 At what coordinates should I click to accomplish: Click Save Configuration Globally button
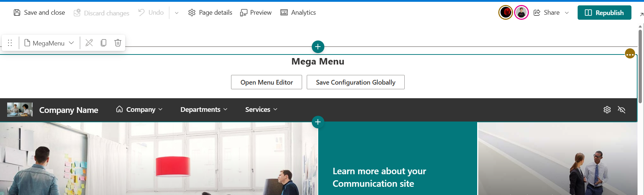[356, 82]
